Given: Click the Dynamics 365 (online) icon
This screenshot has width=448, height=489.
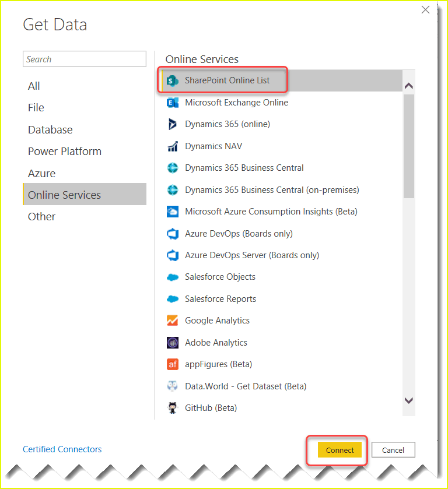Looking at the screenshot, I should click(x=172, y=124).
